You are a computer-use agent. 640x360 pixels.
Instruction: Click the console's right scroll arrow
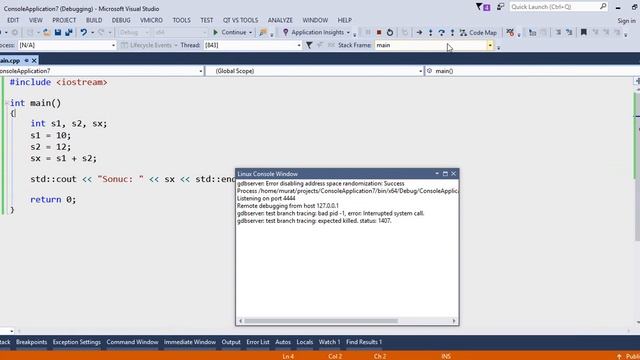point(454,321)
